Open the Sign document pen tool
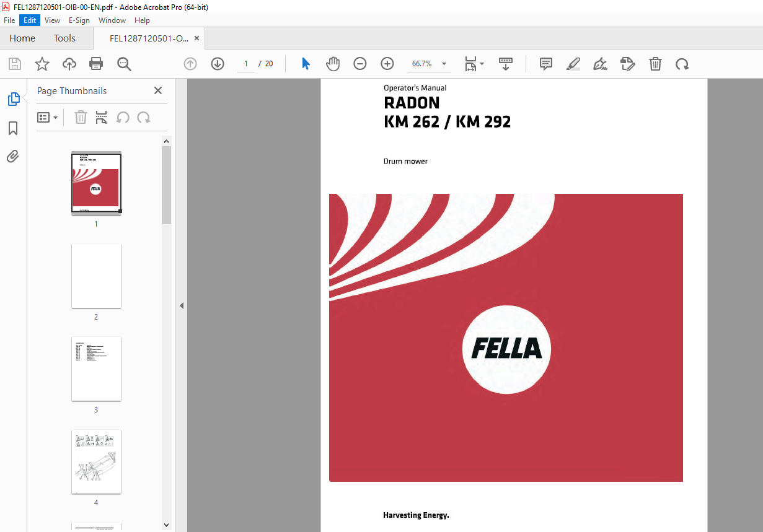The width and height of the screenshot is (763, 532). click(x=601, y=64)
